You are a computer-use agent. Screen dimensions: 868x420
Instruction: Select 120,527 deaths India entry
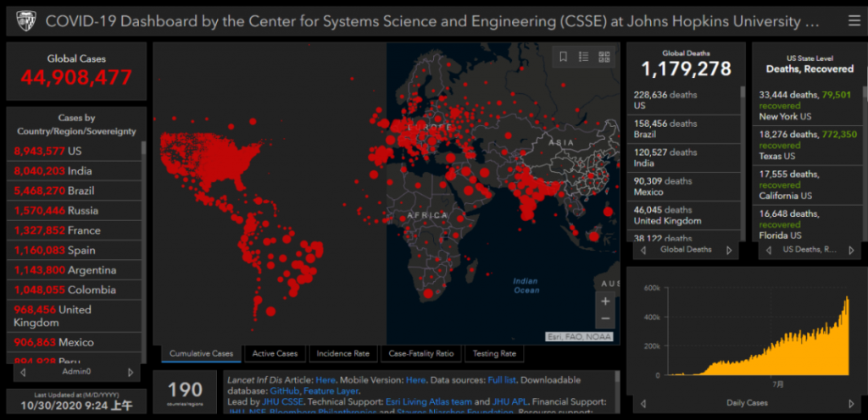point(683,157)
